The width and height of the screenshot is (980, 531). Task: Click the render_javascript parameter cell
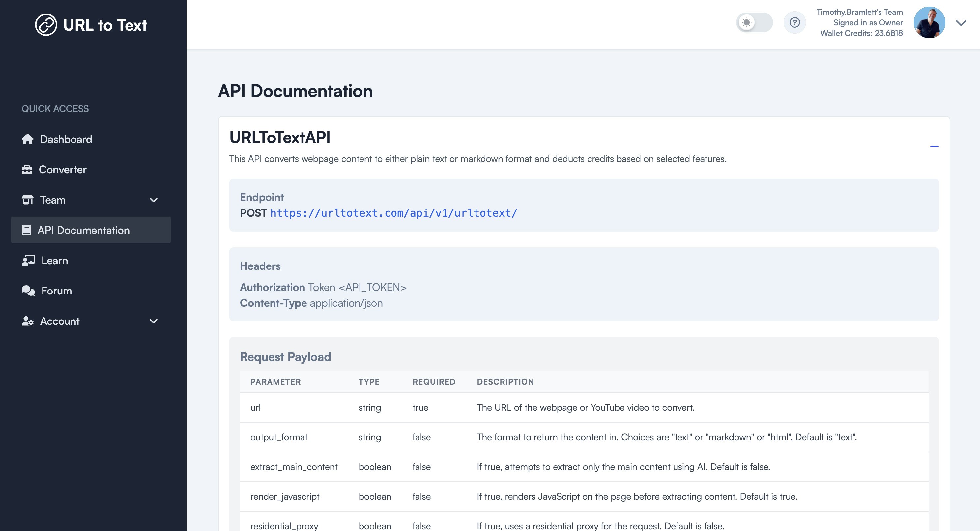pos(285,497)
